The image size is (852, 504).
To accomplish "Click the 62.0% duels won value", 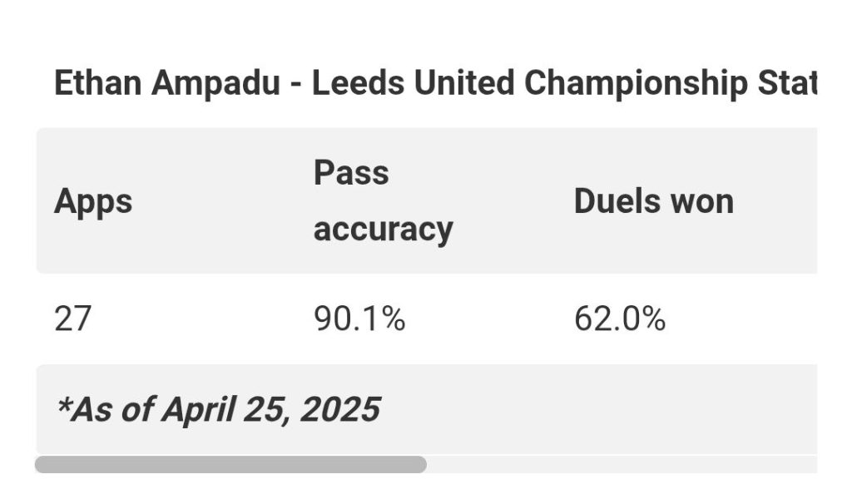I will click(x=619, y=319).
